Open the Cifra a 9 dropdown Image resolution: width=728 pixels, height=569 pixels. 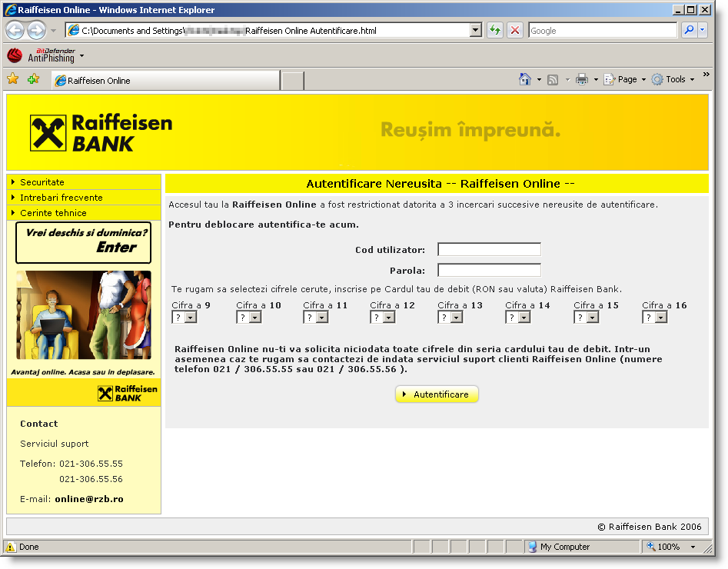tap(184, 318)
